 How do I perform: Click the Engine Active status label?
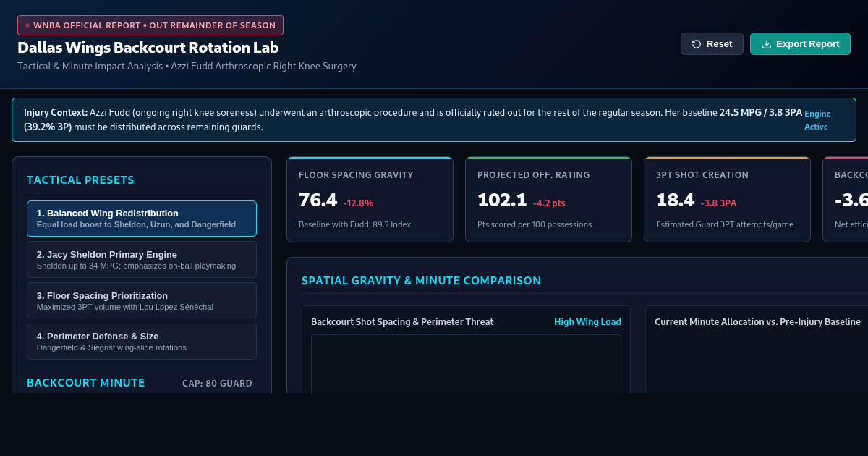coord(817,120)
